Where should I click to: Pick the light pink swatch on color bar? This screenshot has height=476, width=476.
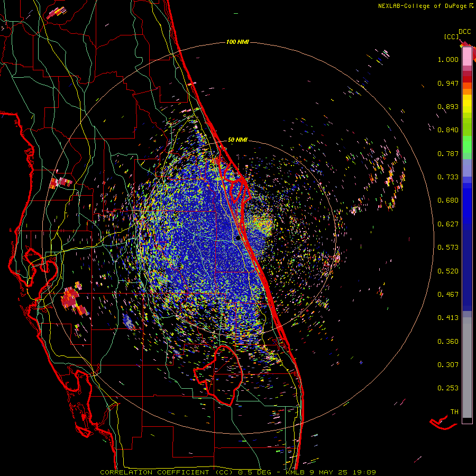pos(467,56)
